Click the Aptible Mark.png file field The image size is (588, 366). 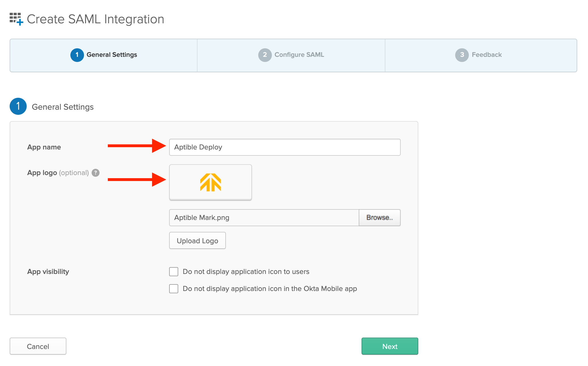point(264,218)
